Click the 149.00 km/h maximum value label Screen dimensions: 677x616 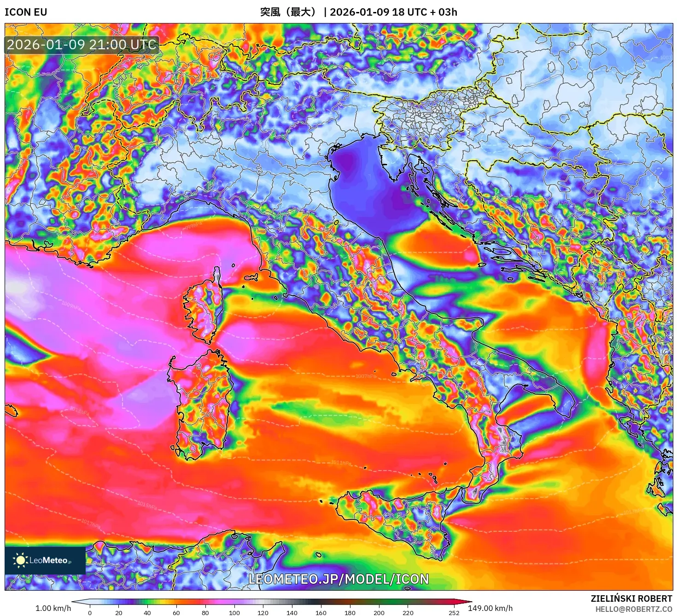[x=490, y=608]
